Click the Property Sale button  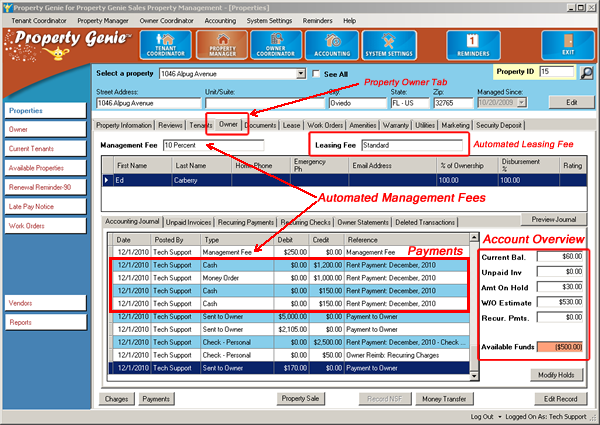coord(300,399)
